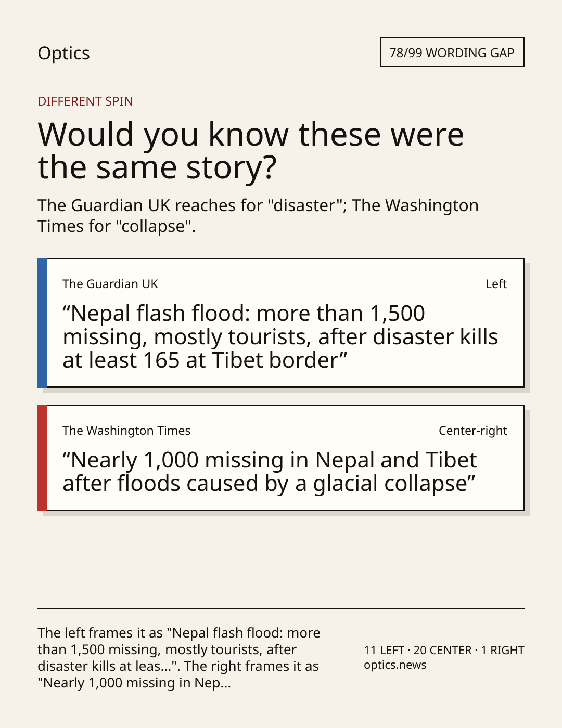Click the Optics logo text

63,53
